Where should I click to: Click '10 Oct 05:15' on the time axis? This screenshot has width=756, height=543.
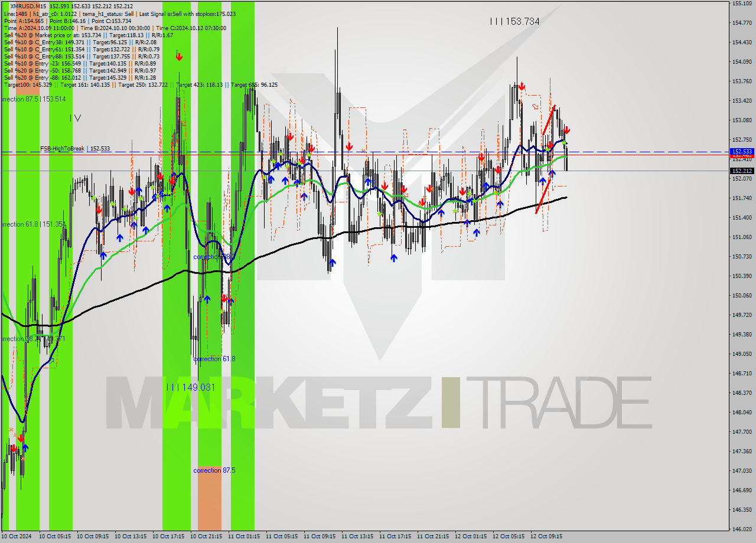tap(55, 537)
